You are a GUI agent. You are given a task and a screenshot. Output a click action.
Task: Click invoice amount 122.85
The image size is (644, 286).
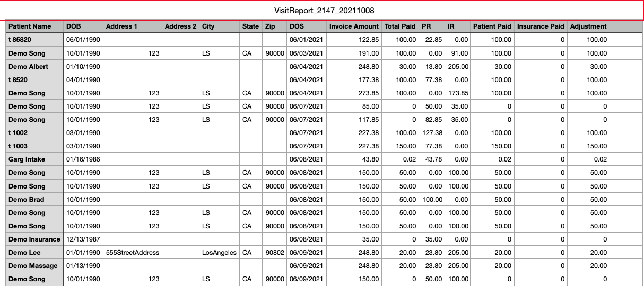coord(354,40)
